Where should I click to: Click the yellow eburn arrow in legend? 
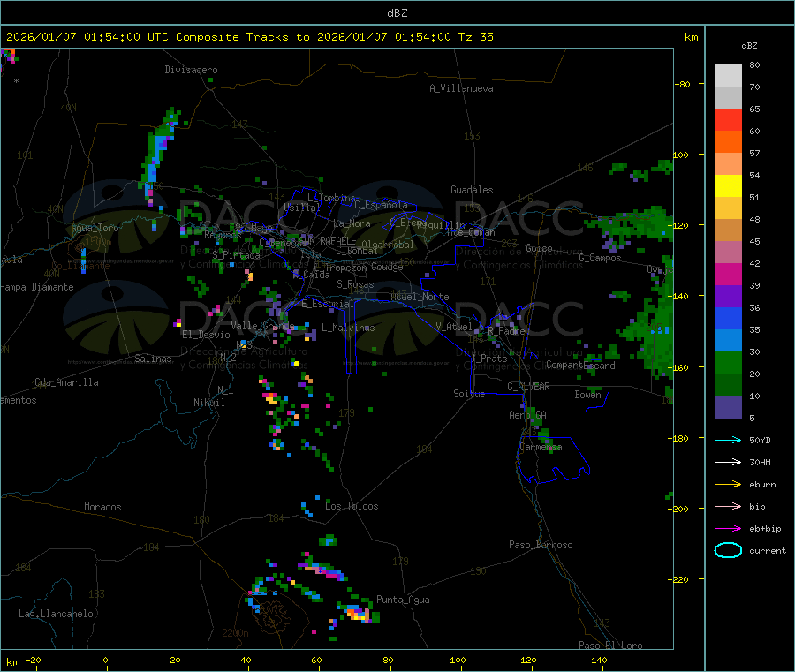tap(728, 484)
